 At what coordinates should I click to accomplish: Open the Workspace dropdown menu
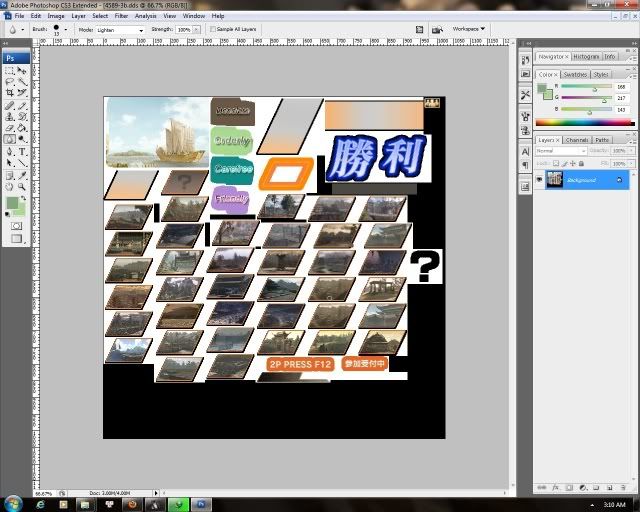(468, 29)
